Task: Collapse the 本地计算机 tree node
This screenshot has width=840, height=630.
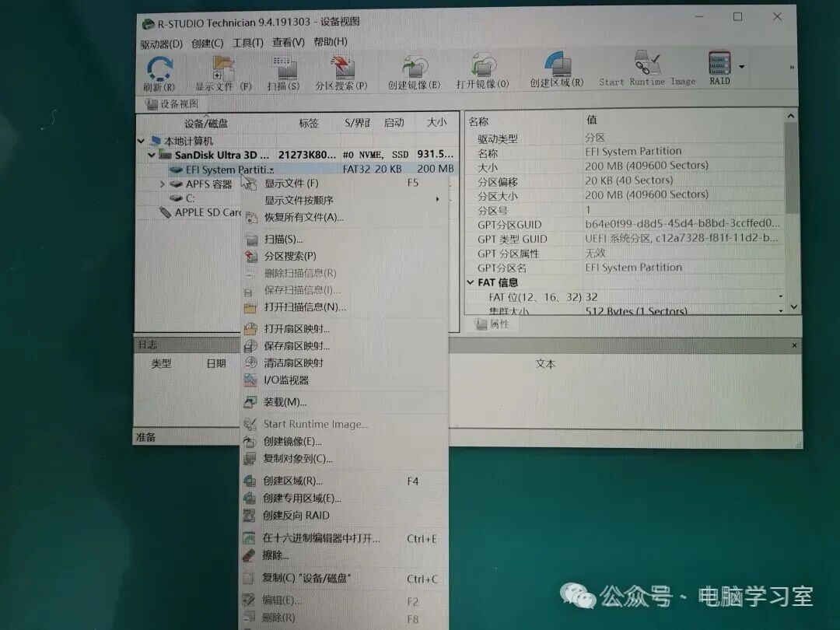Action: point(141,142)
